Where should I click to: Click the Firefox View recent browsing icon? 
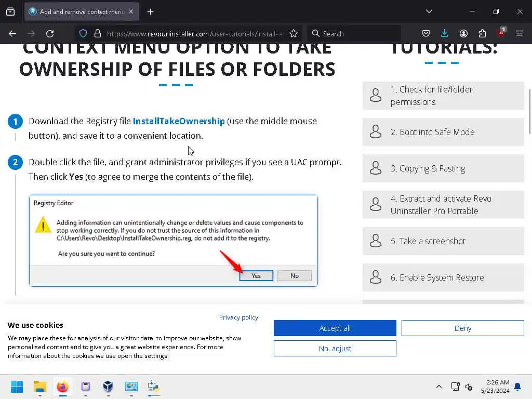pos(10,11)
